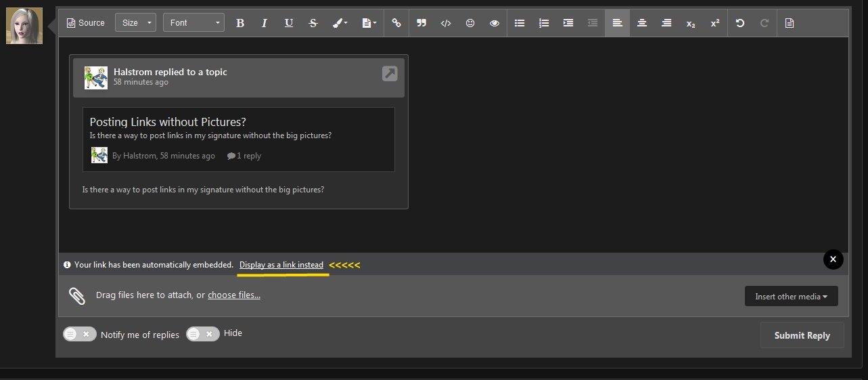Open the Font dropdown
Viewport: 868px width, 380px height.
click(193, 23)
